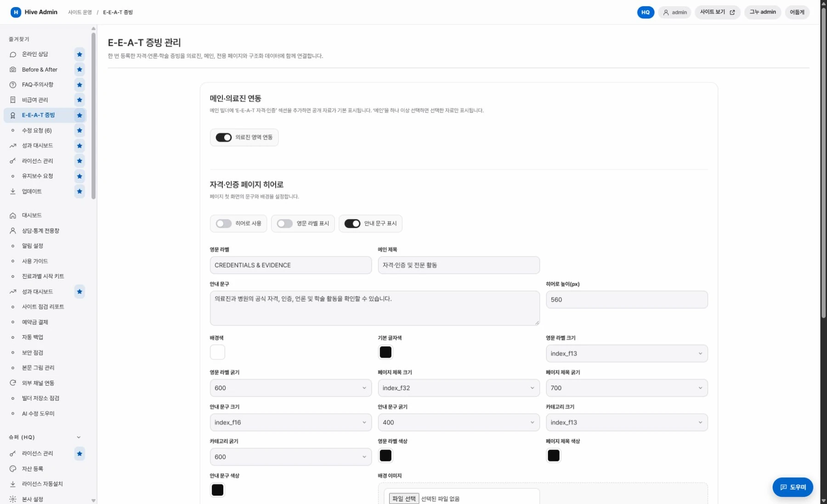This screenshot has height=504, width=827.
Task: Turn on 영문 라벨 표시 switch
Action: (285, 224)
